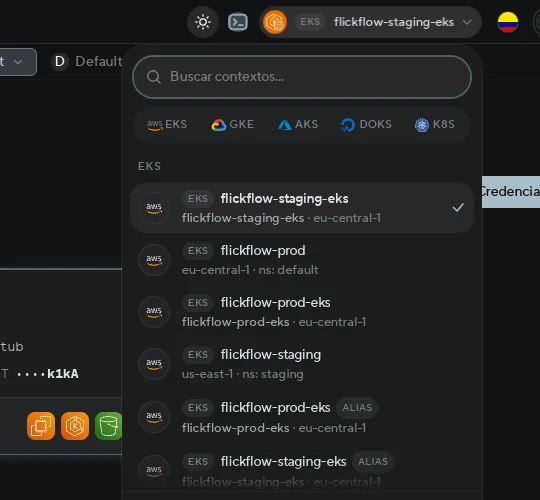Screen dimensions: 540x500
Task: Click the magnifier search icon
Action: point(154,77)
